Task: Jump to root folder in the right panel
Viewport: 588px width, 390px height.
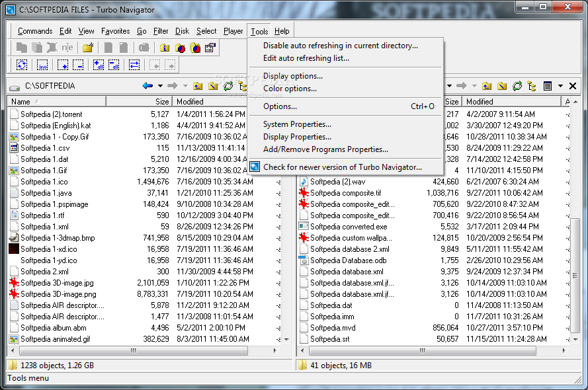Action: click(502, 86)
